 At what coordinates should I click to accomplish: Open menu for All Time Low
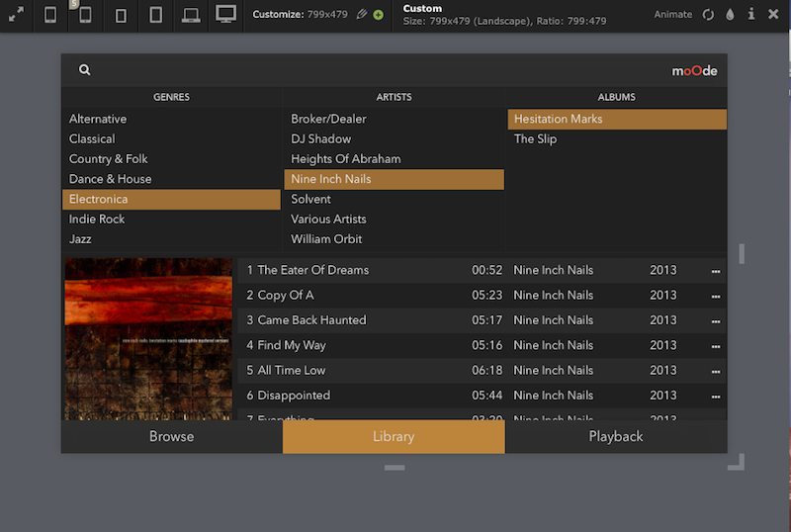(x=715, y=372)
